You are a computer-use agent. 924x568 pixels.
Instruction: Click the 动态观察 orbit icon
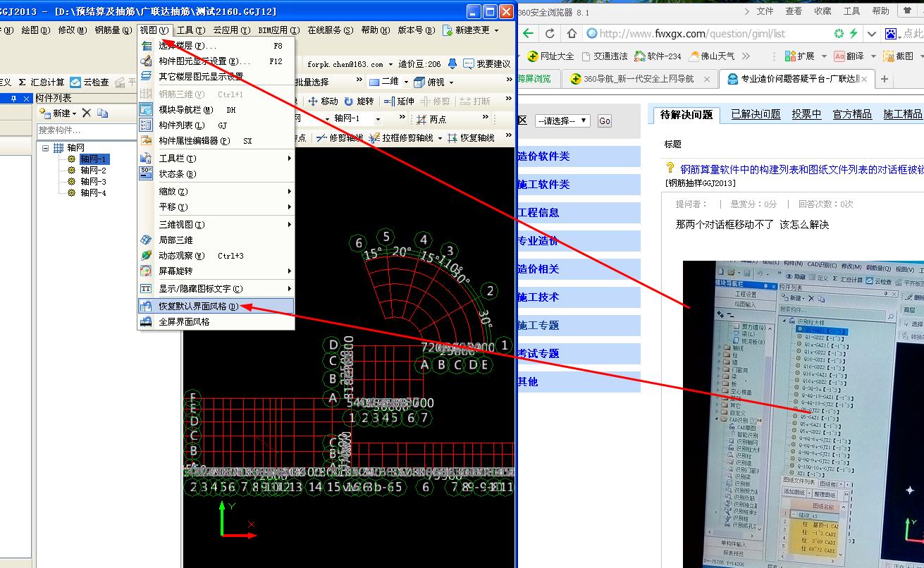pos(146,256)
